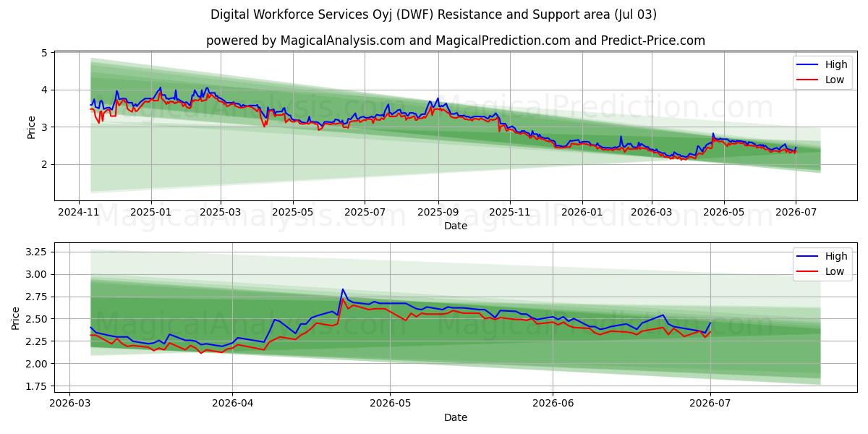
Task: Click the 2026-01 tick label
Action: click(582, 213)
